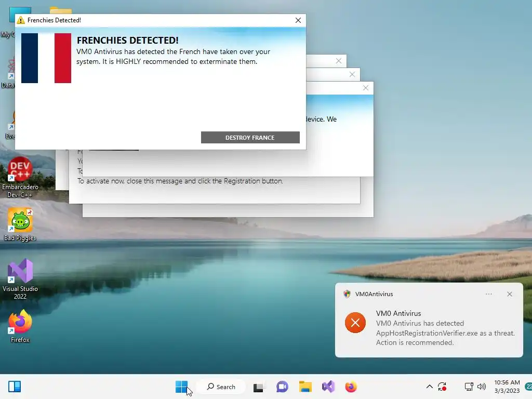
Task: Click the sync tray icon with red dot
Action: point(442,387)
